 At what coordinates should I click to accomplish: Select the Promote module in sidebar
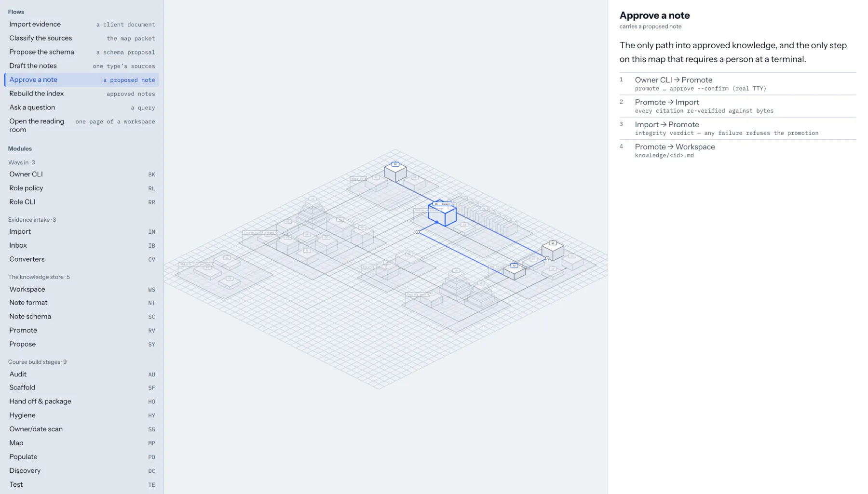tap(81, 331)
